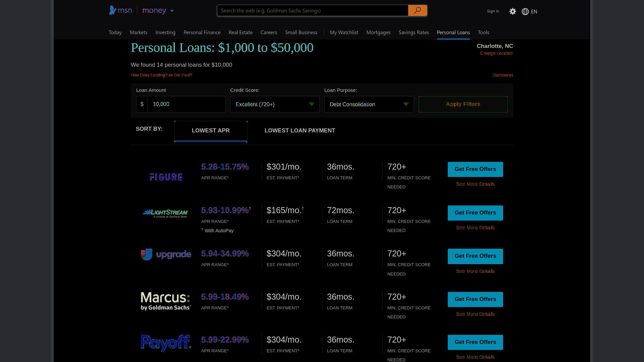Open the Careers nav item
This screenshot has width=644, height=362.
click(269, 33)
